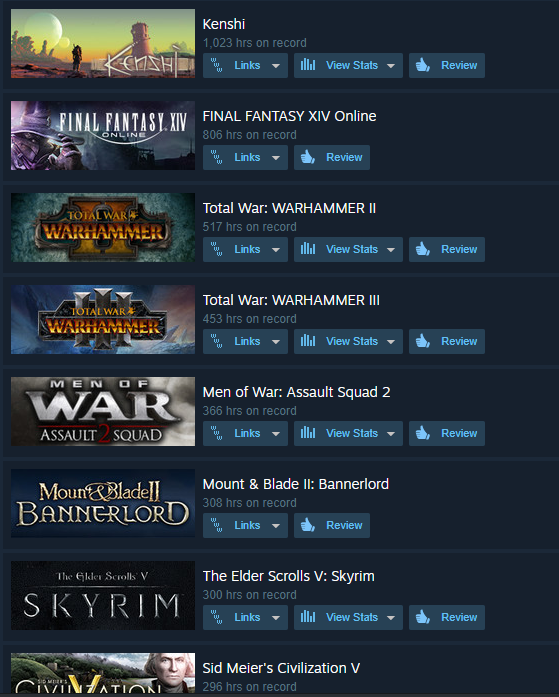Click the thumbs-up icon for Total War: WARHAMMER III
Image resolution: width=559 pixels, height=697 pixels.
coord(423,341)
